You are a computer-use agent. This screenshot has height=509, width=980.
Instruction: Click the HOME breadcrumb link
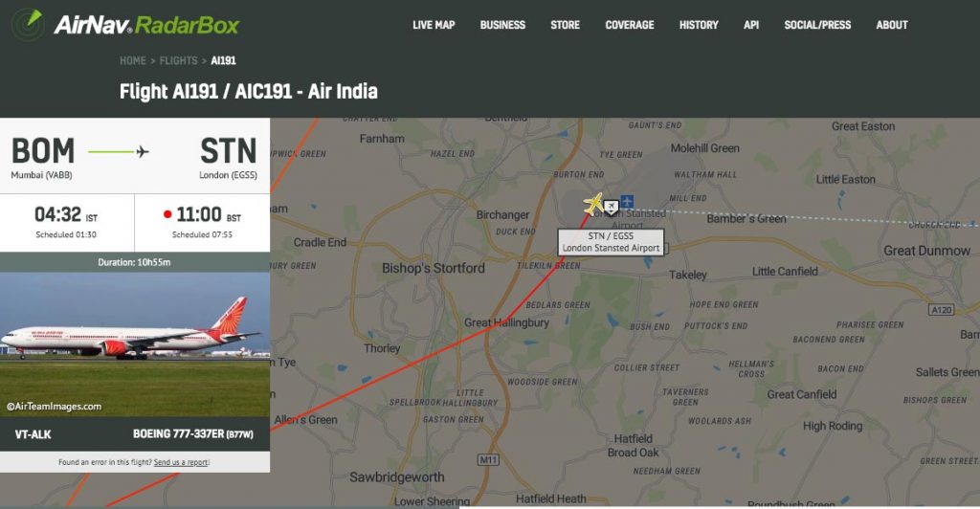point(132,60)
